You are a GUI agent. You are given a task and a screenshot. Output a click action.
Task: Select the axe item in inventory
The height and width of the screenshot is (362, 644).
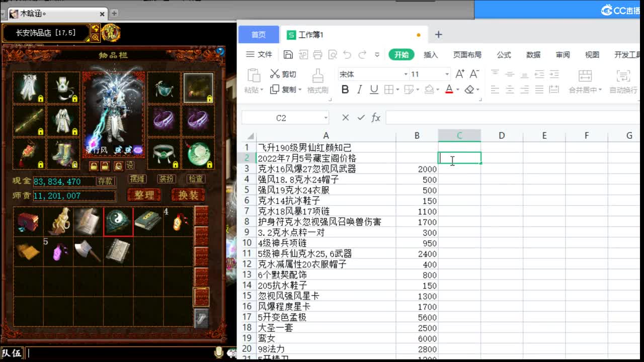point(88,251)
